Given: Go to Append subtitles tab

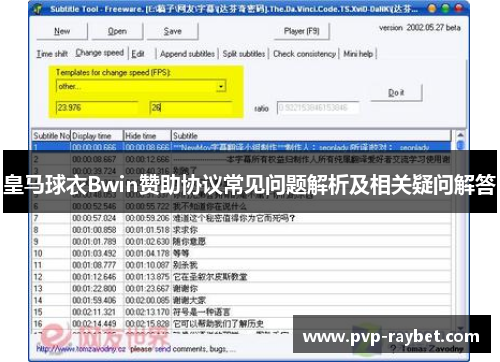Looking at the screenshot, I should pos(187,54).
